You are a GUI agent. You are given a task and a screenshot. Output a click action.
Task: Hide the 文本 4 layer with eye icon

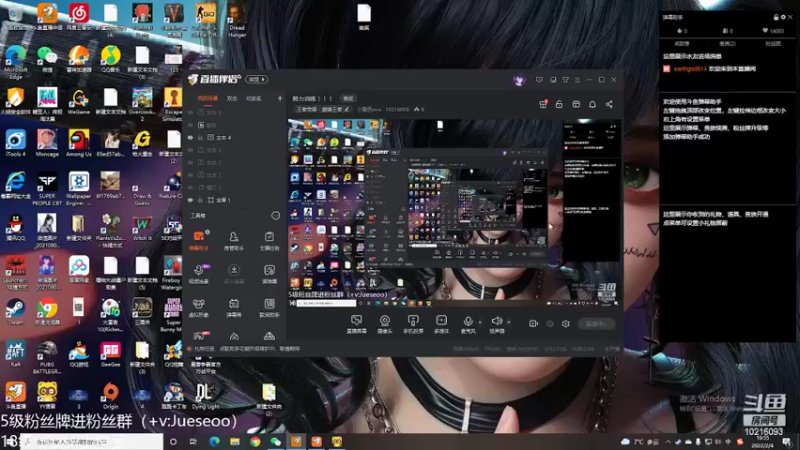click(190, 138)
